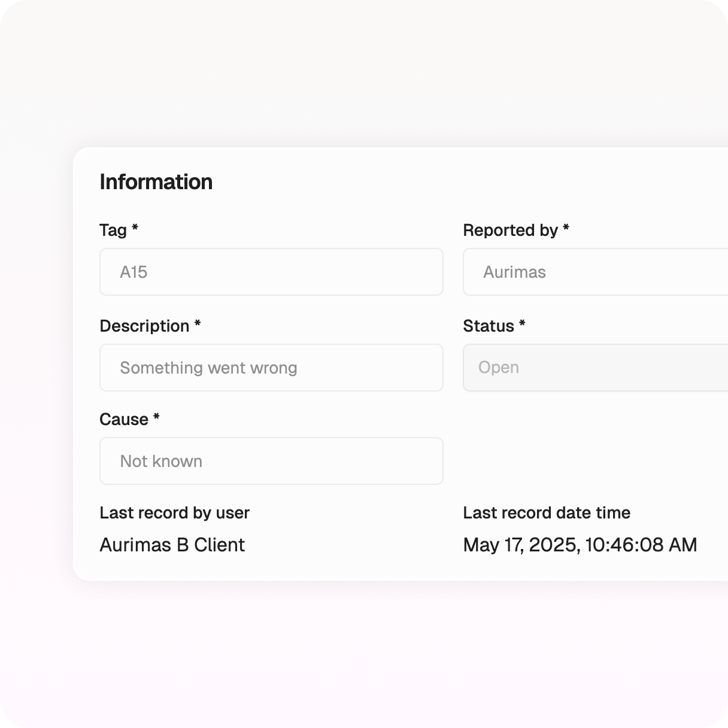The image size is (728, 728).
Task: Click the required asterisk beside Description
Action: 198,324
